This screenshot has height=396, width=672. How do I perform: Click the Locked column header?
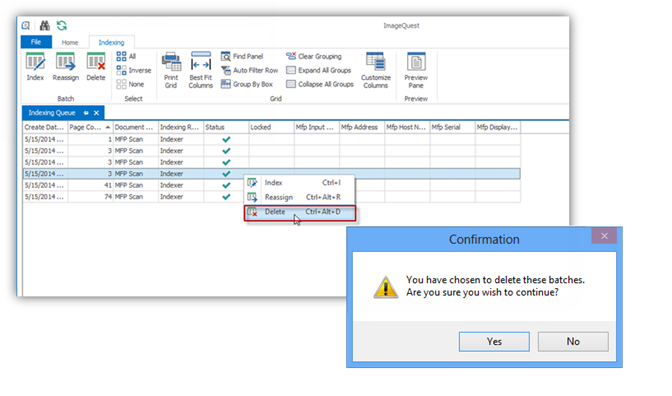tap(271, 127)
